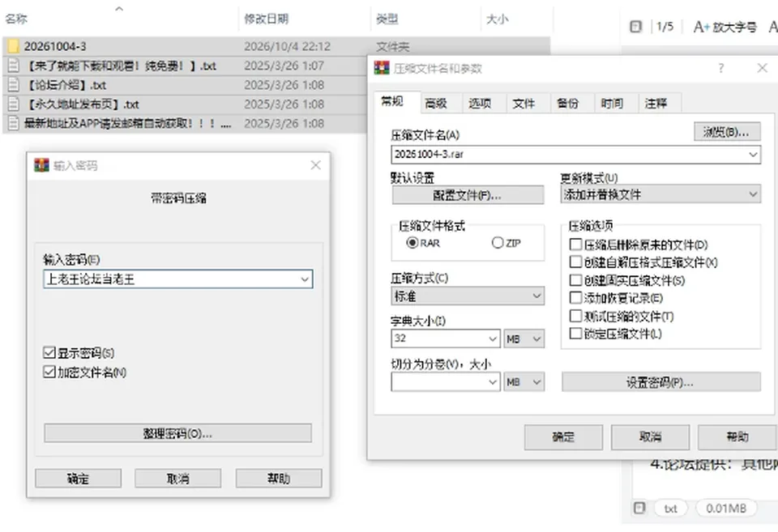Enable 添加恢复记录 checkbox
Screen dimensions: 778x532
tap(575, 298)
